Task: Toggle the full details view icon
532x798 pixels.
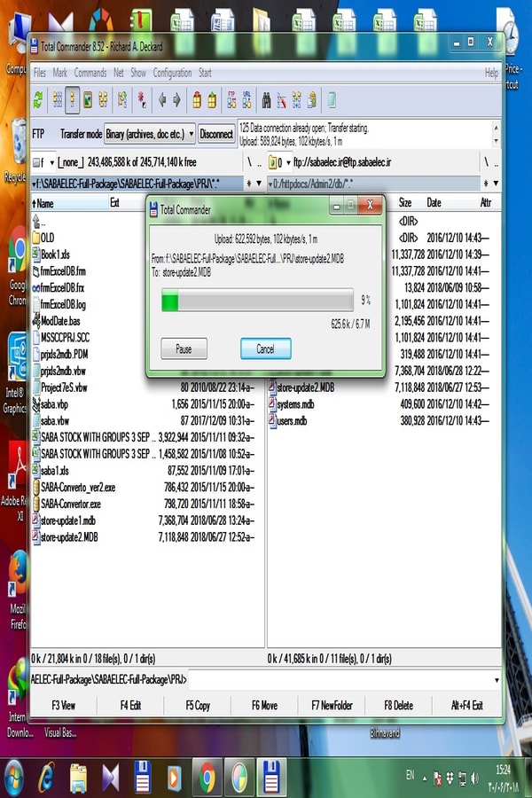Action: click(x=73, y=100)
